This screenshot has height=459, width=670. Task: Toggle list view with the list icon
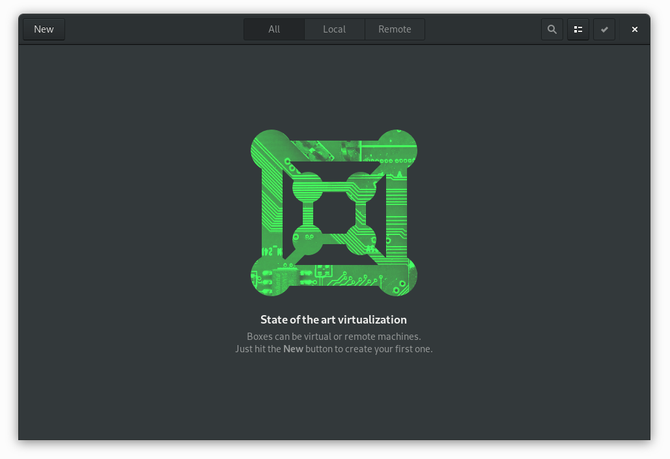[578, 29]
